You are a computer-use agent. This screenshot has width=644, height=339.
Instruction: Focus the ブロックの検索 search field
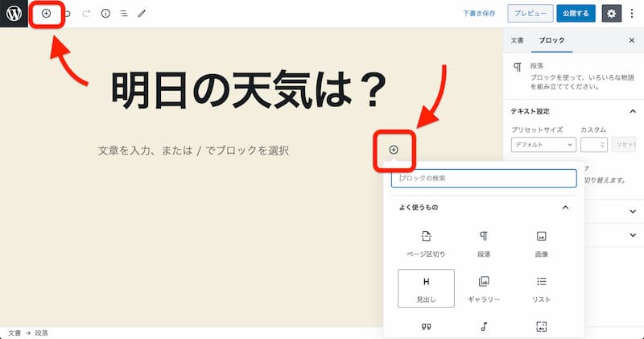click(x=484, y=178)
